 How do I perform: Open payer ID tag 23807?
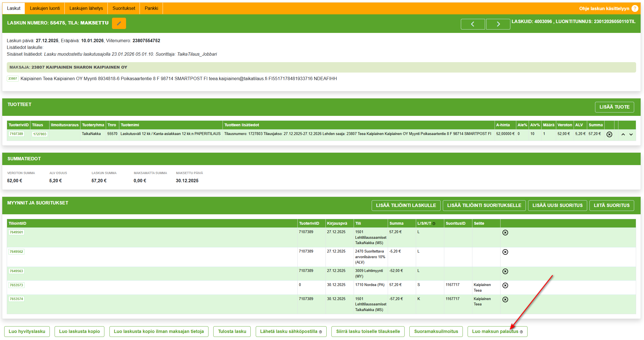point(13,79)
